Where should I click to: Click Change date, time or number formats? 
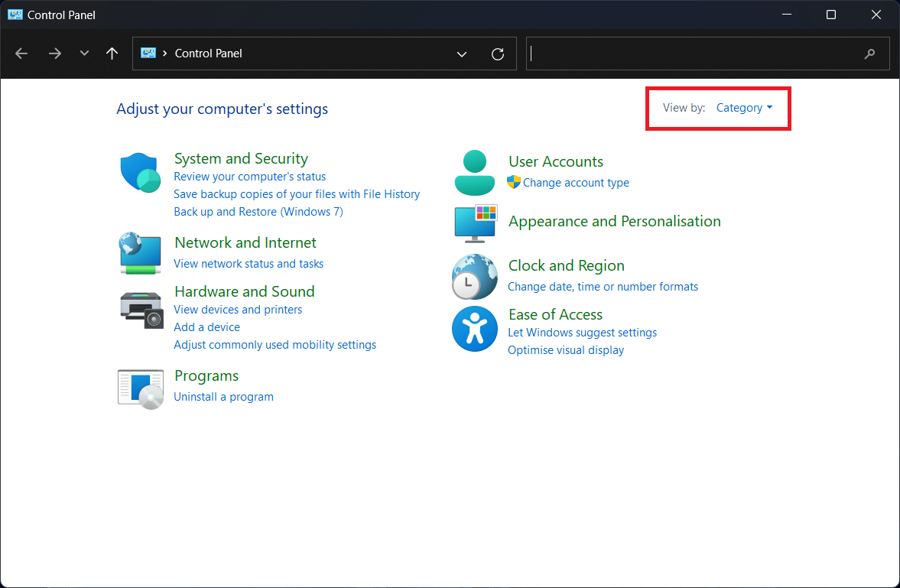click(603, 287)
